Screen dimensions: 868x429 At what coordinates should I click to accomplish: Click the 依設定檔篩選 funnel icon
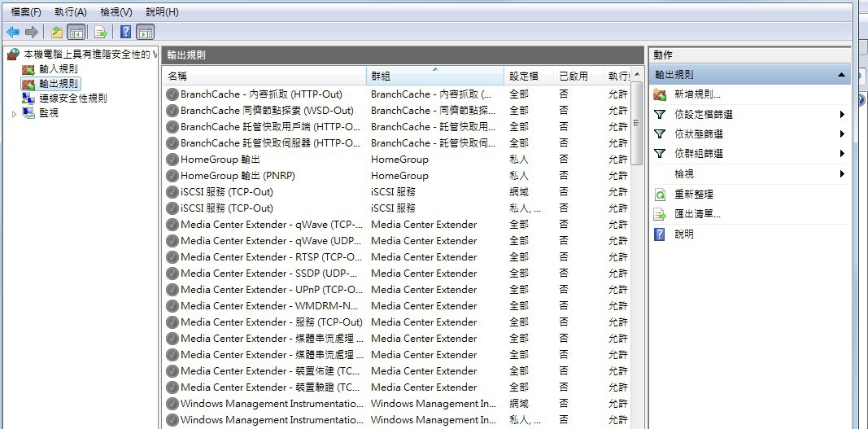pyautogui.click(x=659, y=115)
